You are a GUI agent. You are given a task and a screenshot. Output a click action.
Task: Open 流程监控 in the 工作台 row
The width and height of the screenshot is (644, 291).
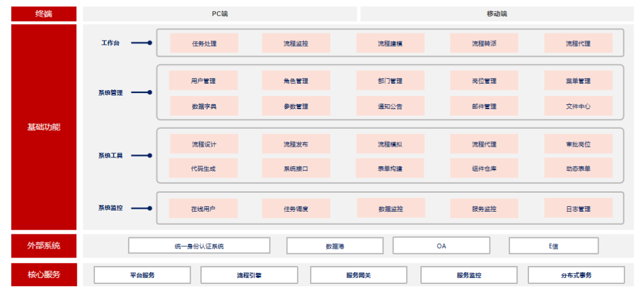click(296, 43)
